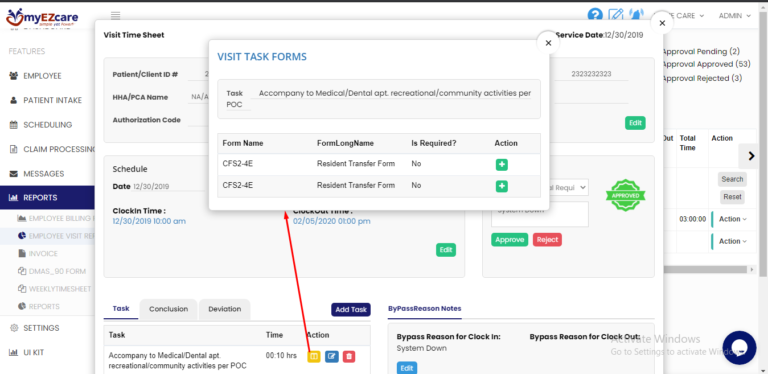Click the notification bell icon in header
768x374 pixels.
click(x=636, y=15)
